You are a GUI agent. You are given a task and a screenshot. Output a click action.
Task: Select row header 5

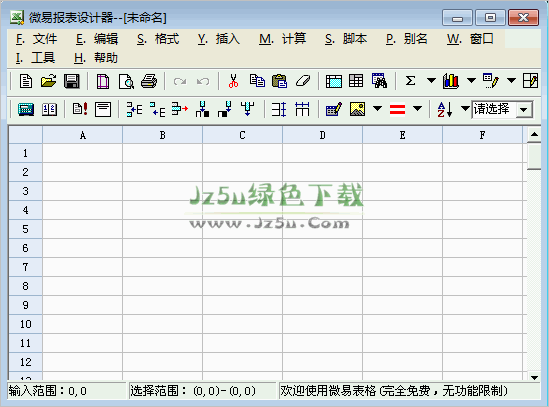point(26,229)
